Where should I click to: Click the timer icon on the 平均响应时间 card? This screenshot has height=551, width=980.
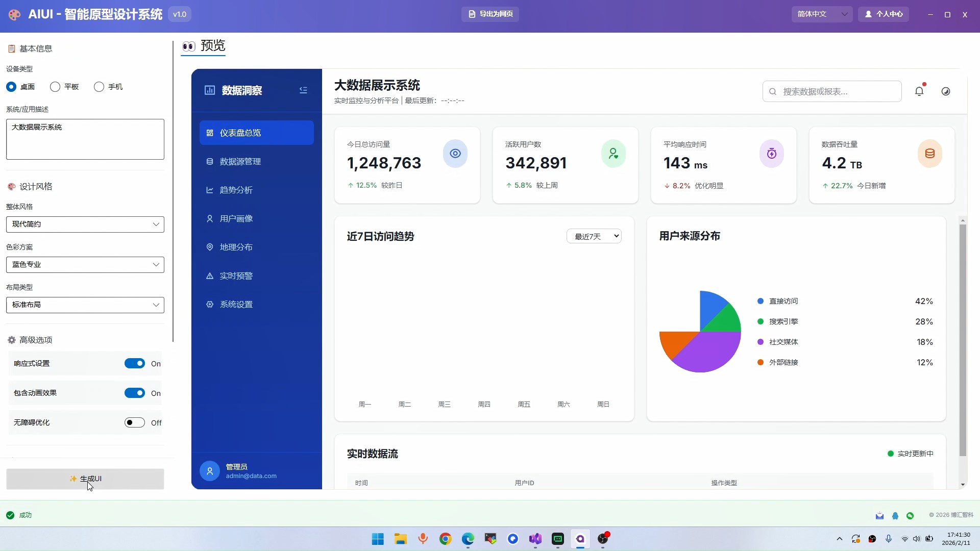(772, 154)
